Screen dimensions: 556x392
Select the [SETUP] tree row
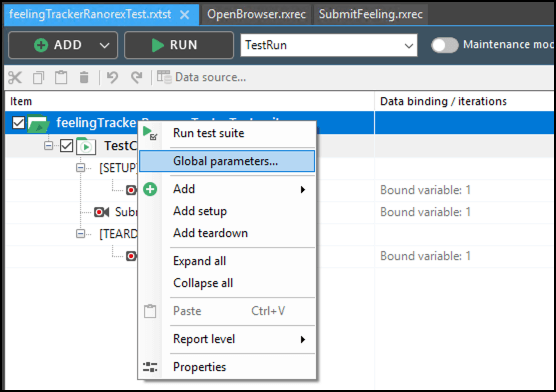118,167
